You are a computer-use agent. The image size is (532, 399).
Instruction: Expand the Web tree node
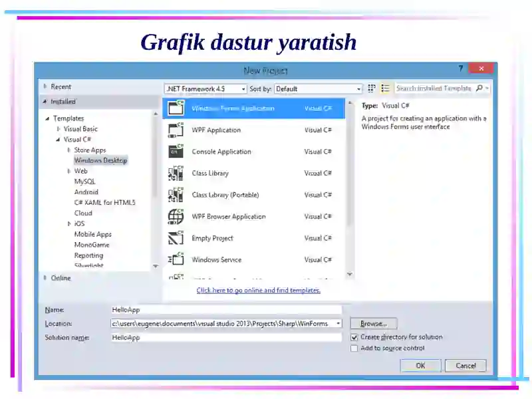tap(69, 171)
